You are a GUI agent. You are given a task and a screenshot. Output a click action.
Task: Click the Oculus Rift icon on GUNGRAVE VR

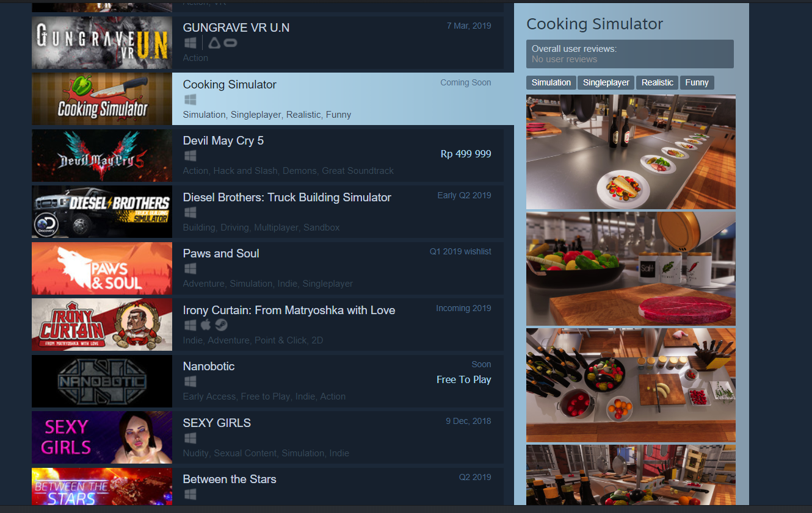230,43
